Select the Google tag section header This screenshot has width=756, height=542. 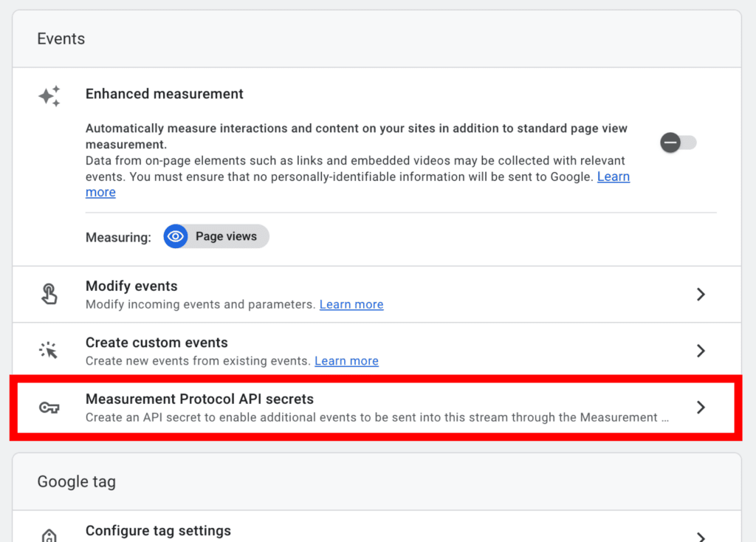coord(76,481)
